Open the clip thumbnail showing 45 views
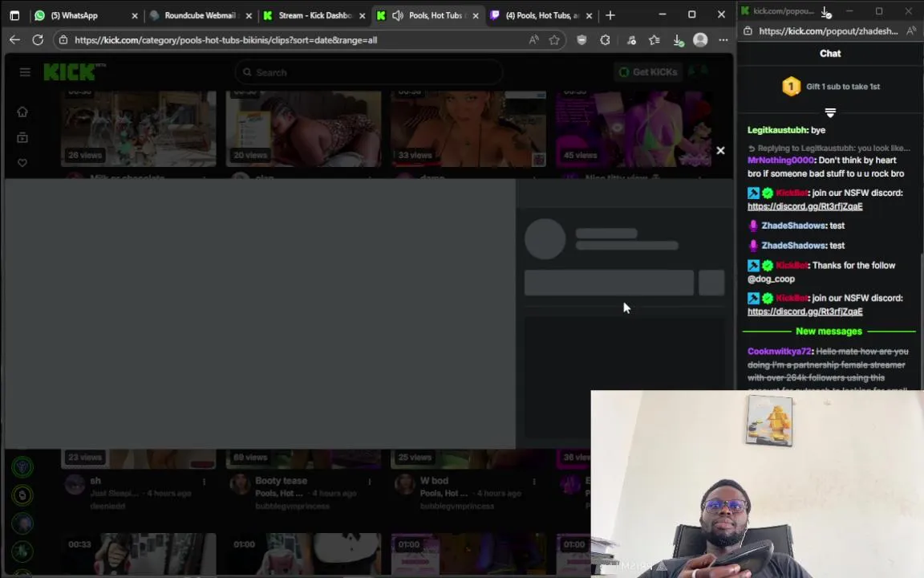The width and height of the screenshot is (924, 578). [634, 128]
